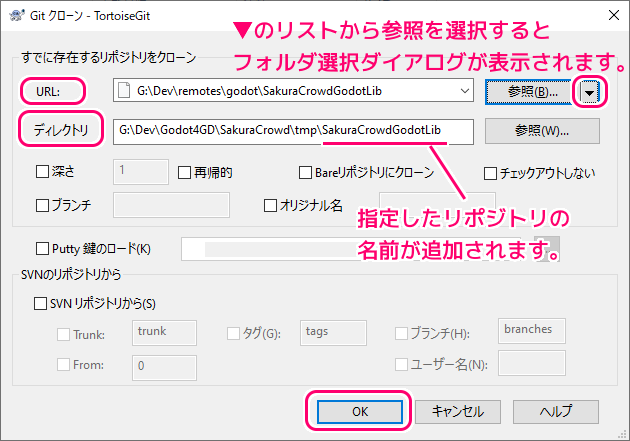Check the オリジナル名 checkbox
The height and width of the screenshot is (441, 630).
point(271,205)
